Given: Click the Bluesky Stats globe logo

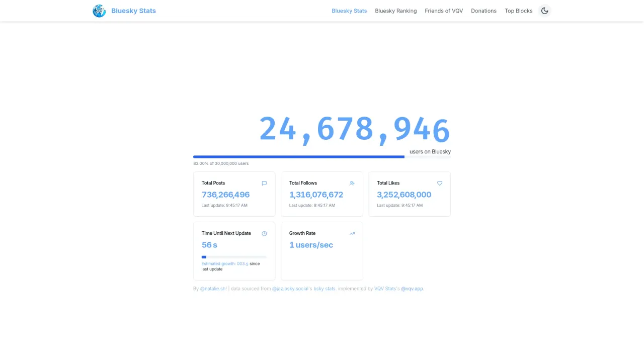Looking at the screenshot, I should click(x=99, y=11).
